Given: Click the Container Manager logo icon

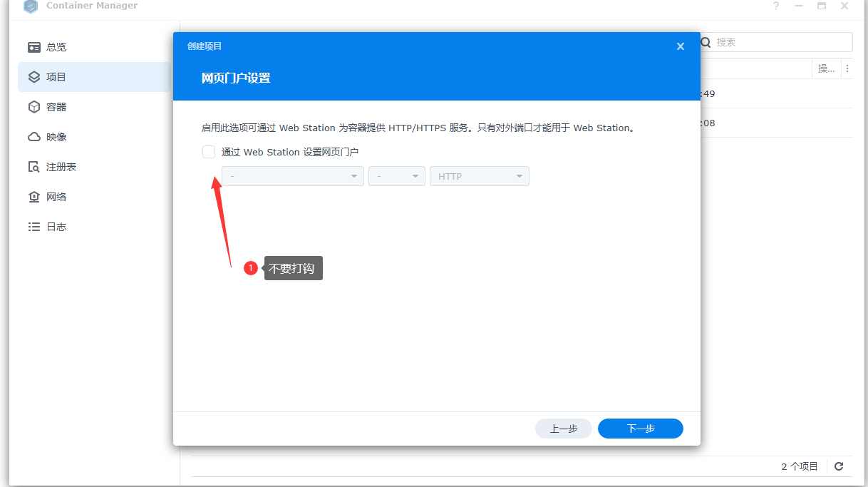Looking at the screenshot, I should click(x=30, y=6).
